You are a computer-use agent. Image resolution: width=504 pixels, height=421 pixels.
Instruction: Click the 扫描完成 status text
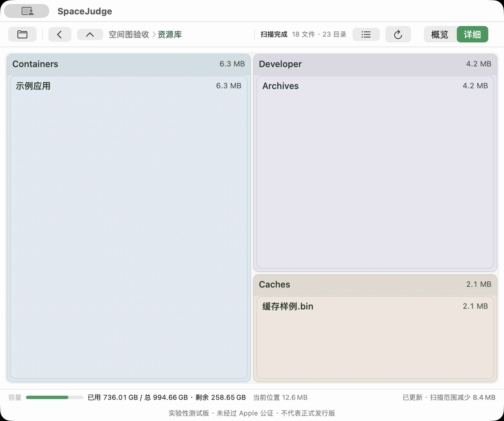(x=274, y=34)
